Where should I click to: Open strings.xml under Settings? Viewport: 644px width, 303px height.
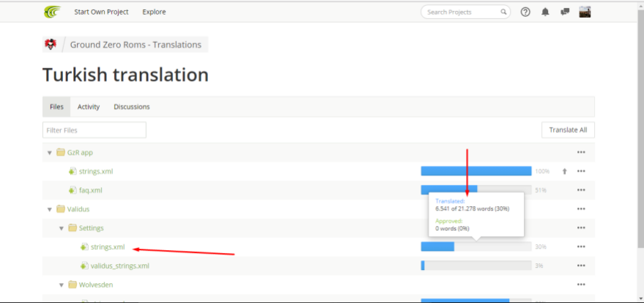pyautogui.click(x=108, y=247)
